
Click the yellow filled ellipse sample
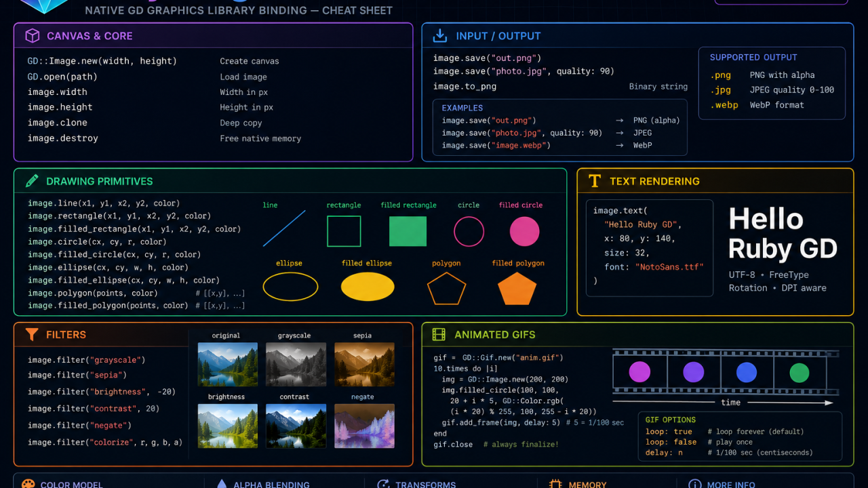(x=368, y=287)
